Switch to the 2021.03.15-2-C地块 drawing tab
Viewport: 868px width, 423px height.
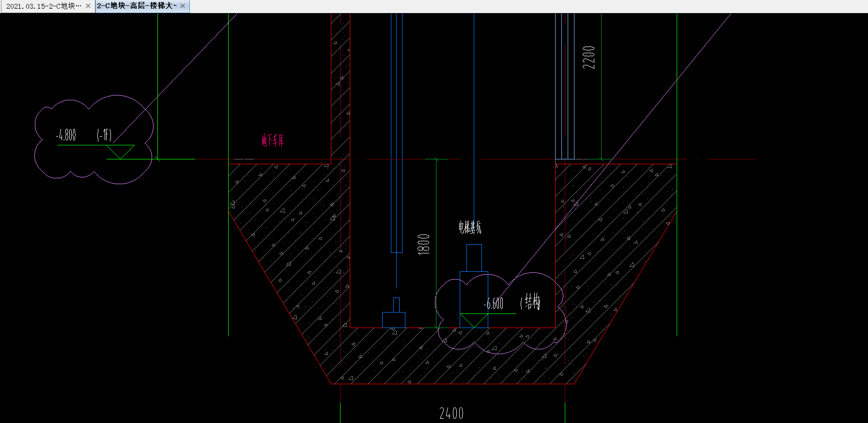[x=44, y=6]
